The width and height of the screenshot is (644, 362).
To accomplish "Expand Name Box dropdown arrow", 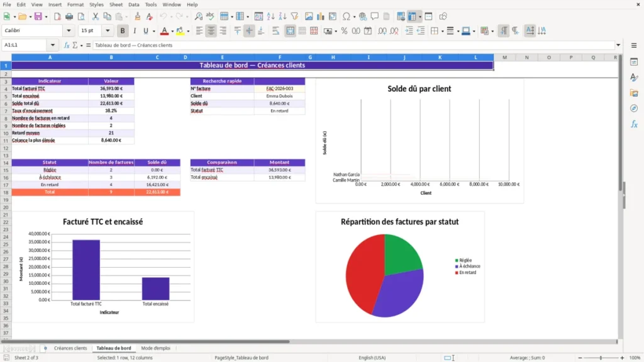I will tap(53, 45).
